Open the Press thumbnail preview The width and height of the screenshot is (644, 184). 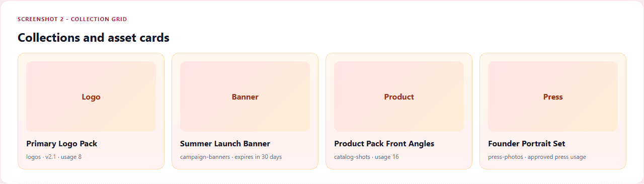(x=553, y=97)
